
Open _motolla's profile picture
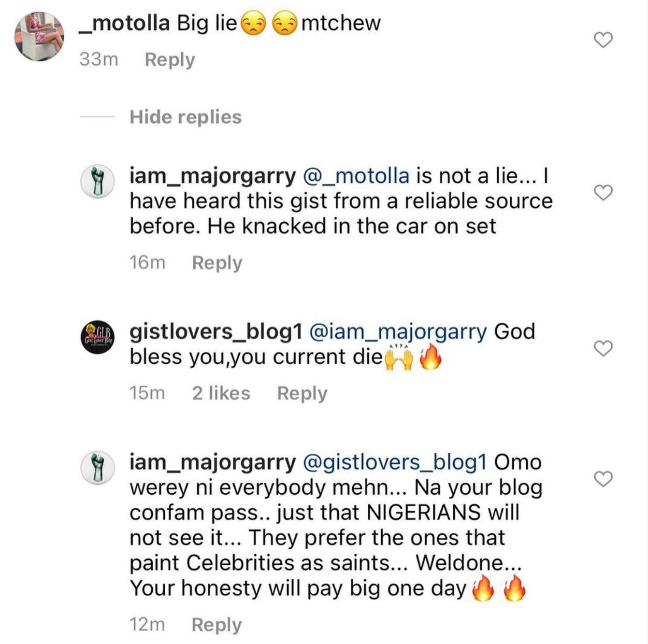coord(40,37)
